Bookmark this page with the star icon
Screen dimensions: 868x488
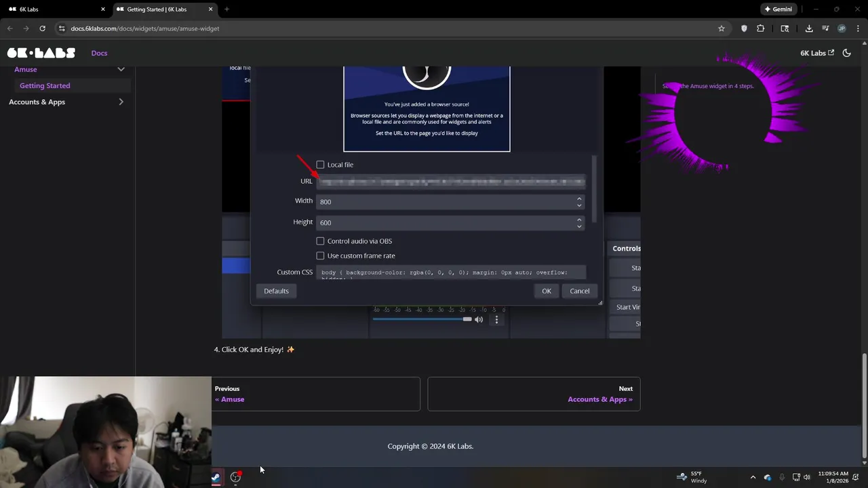(x=722, y=28)
